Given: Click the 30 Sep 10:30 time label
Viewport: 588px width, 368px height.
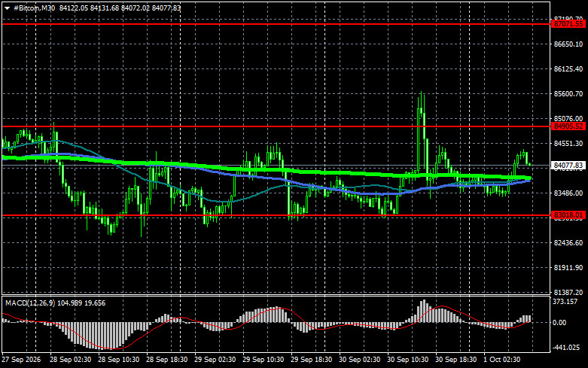Looking at the screenshot, I should point(407,360).
